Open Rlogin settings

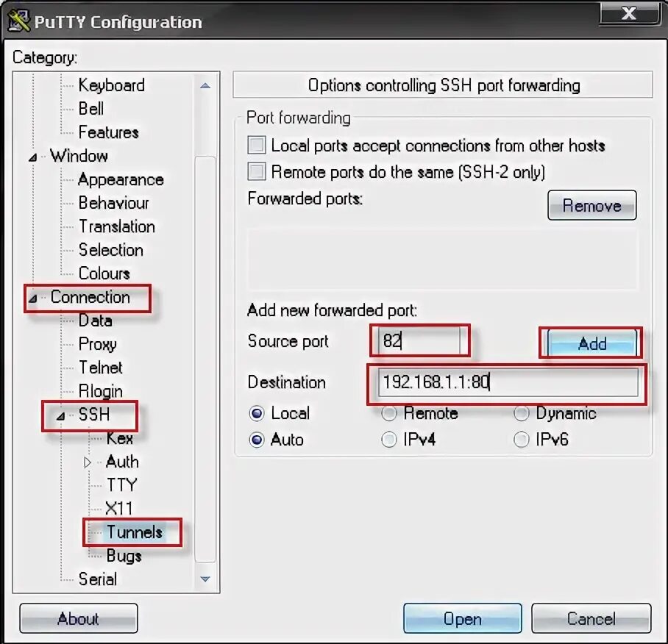click(x=101, y=391)
